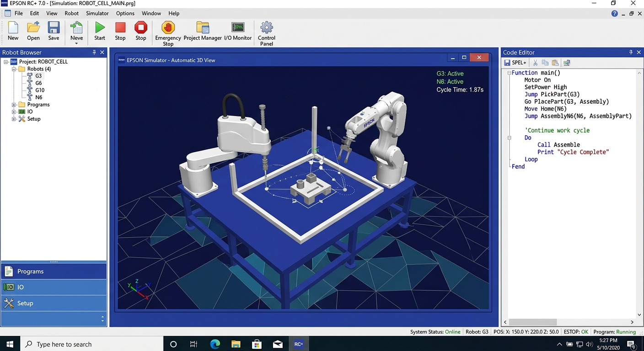Click the New toolbar icon
Viewport: 644px width, 351px height.
13,28
